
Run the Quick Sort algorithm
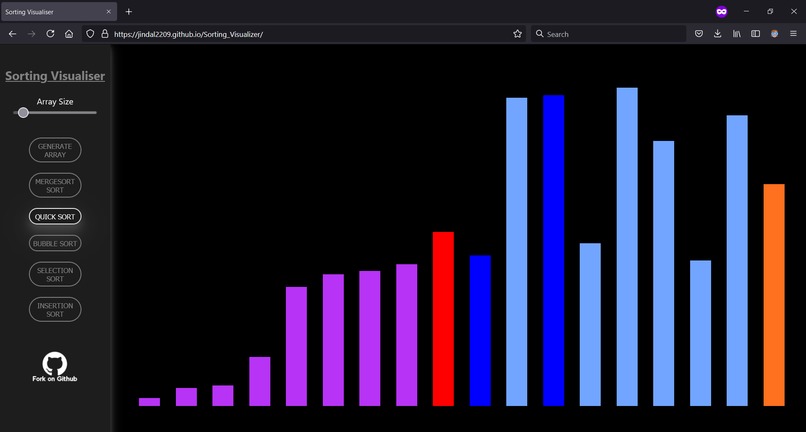click(x=55, y=217)
